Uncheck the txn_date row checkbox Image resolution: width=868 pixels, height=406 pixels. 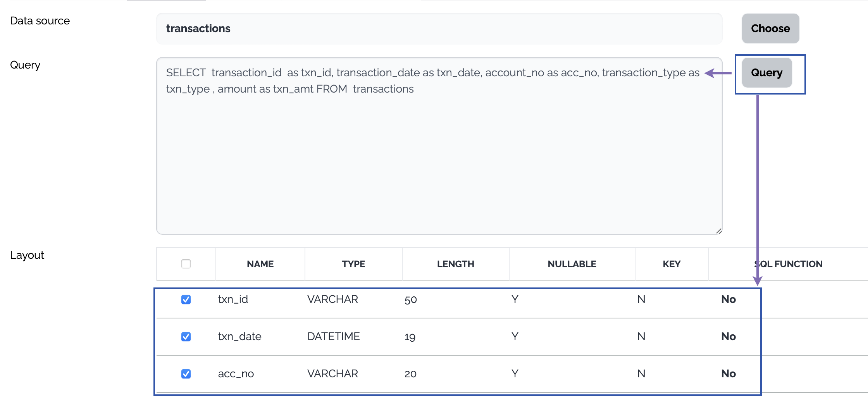tap(186, 337)
